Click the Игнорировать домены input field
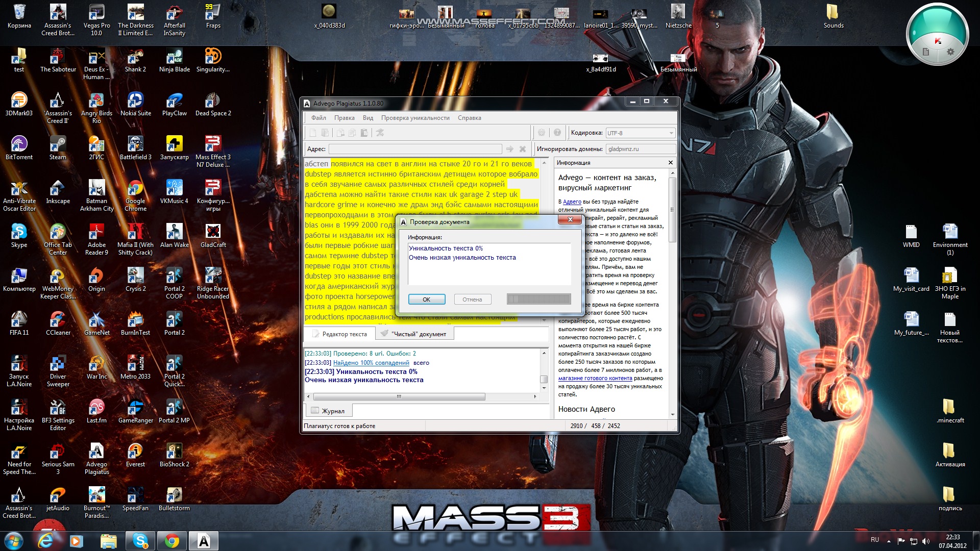This screenshot has width=980, height=551. (640, 149)
